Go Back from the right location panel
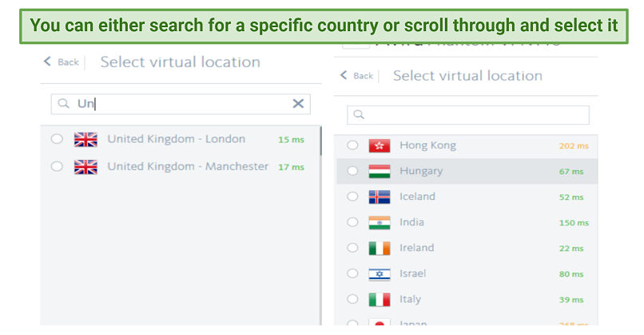 [356, 76]
